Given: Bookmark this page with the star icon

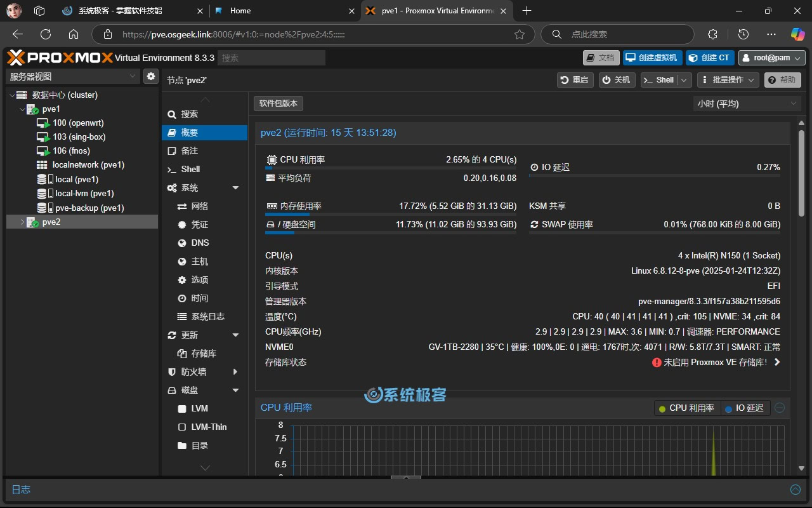Looking at the screenshot, I should click(x=520, y=34).
